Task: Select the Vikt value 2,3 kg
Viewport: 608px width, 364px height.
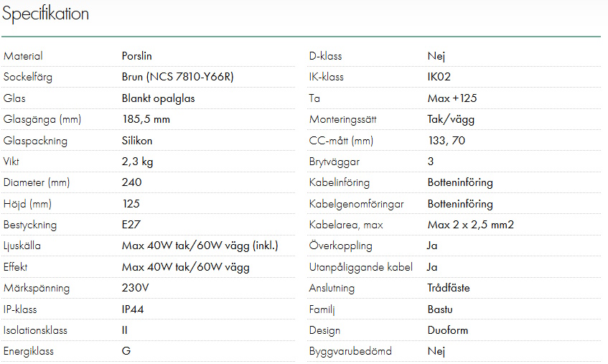Action: coord(137,162)
